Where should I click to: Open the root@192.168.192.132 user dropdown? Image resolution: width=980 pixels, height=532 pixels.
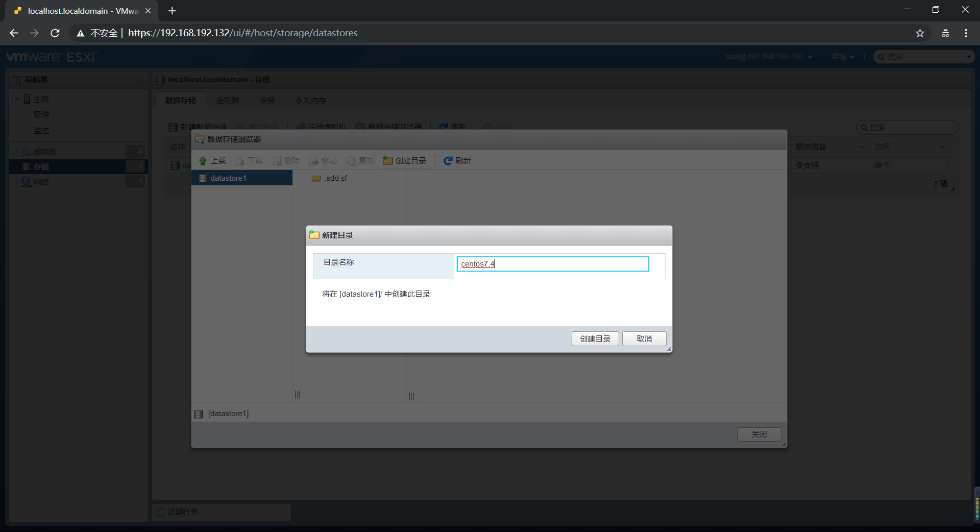coord(768,57)
